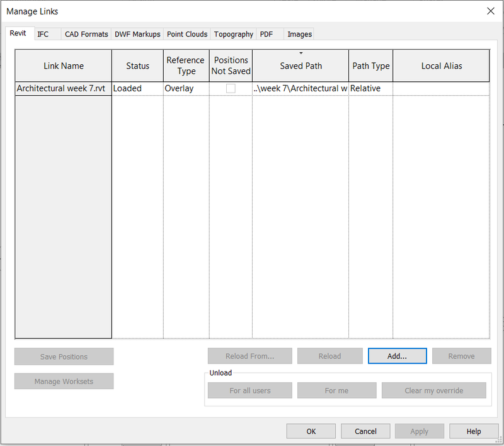This screenshot has width=504, height=446.
Task: Sort by the Status column header
Action: pos(137,66)
